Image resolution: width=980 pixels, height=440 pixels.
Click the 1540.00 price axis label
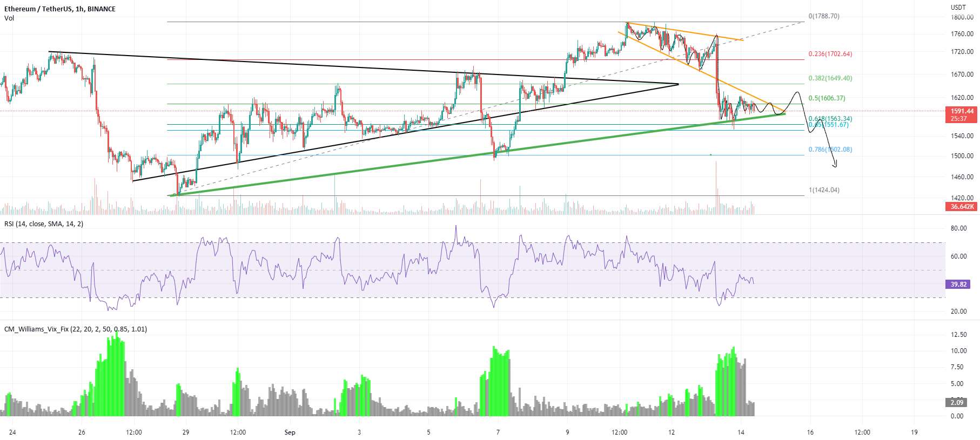point(962,136)
